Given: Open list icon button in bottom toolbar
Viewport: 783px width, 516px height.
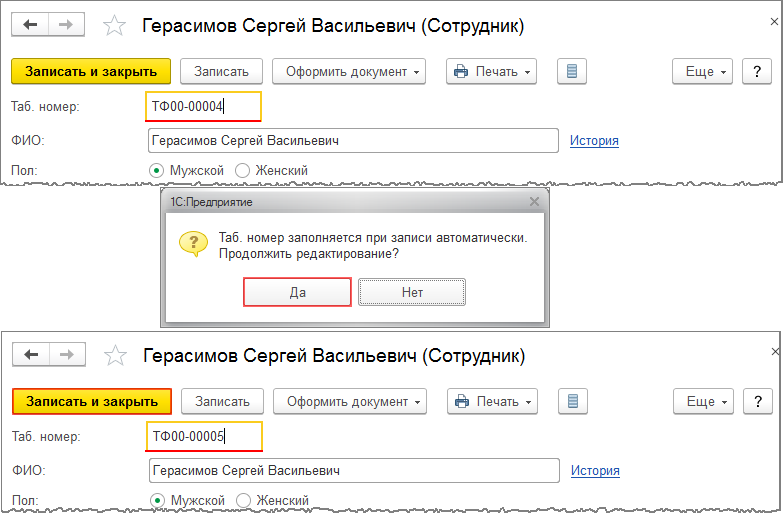Looking at the screenshot, I should (573, 402).
